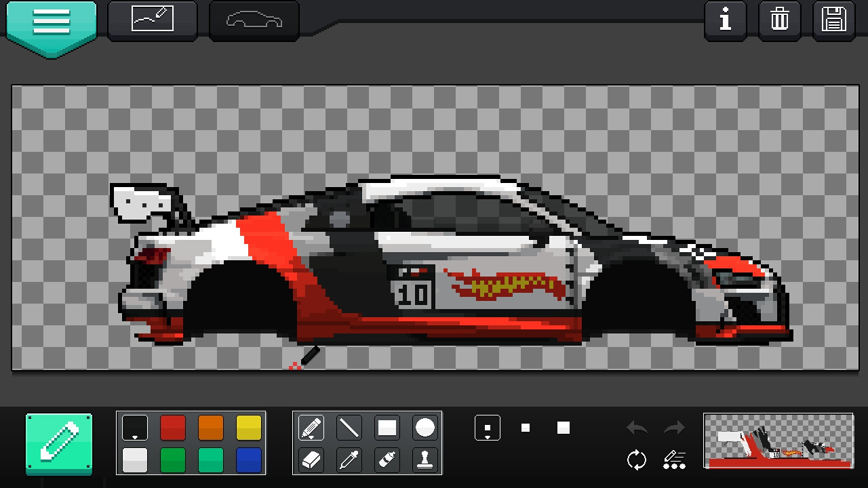868x488 pixels.
Task: Open the teal hamburger menu
Action: 52,26
